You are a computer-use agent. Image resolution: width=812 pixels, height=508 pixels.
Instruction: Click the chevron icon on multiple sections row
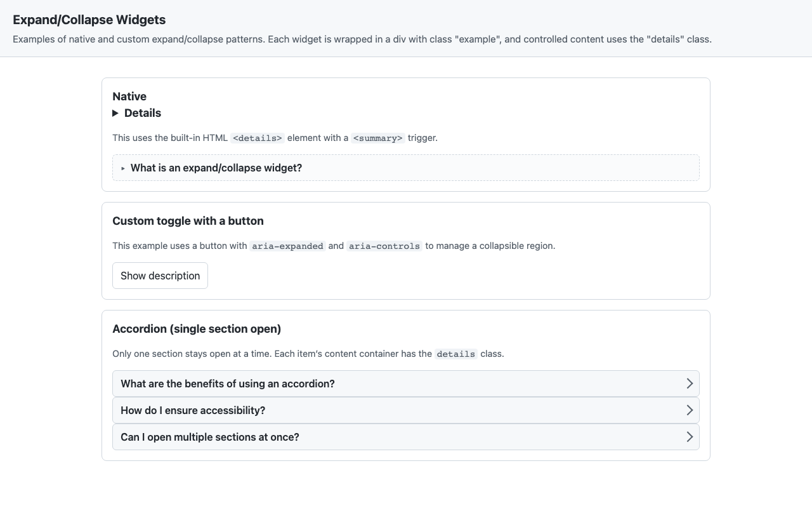tap(690, 436)
